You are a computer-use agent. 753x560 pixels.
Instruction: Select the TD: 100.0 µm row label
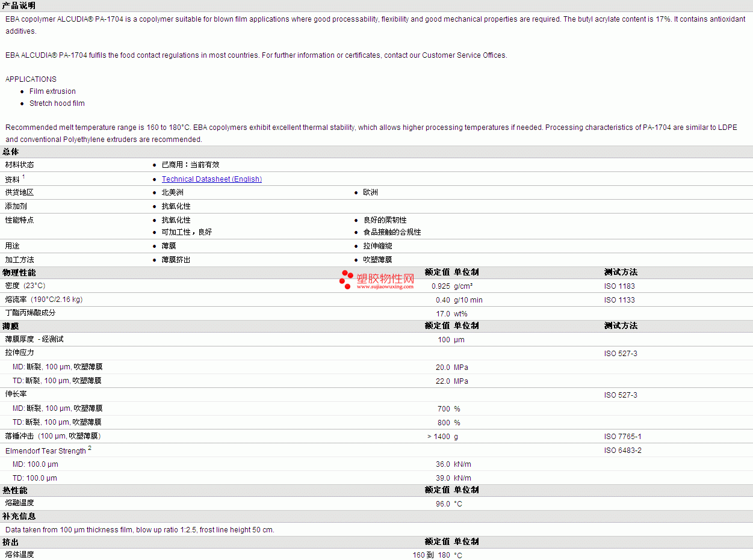(35, 478)
